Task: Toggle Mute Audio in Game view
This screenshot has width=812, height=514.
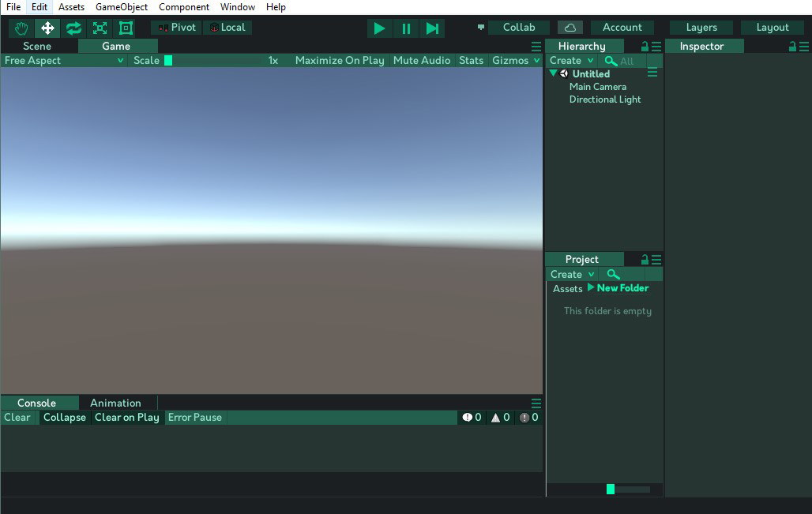Action: point(422,60)
